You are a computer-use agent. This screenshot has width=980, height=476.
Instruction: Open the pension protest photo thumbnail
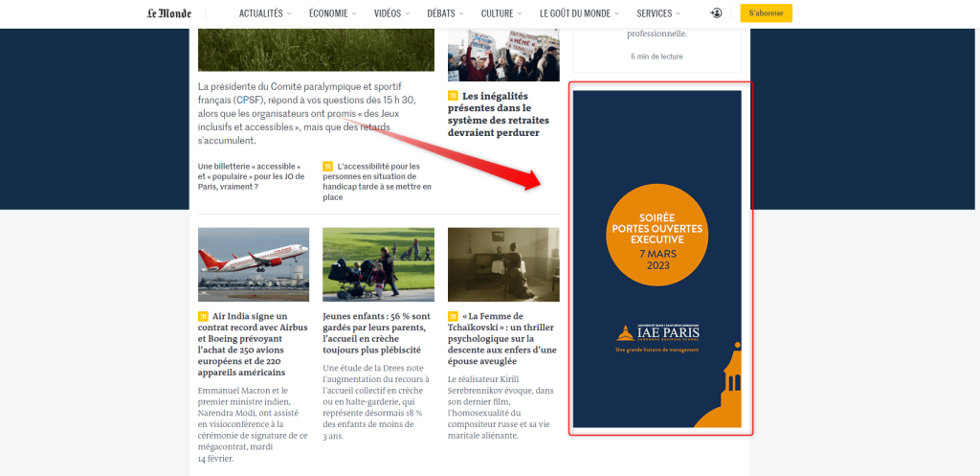point(503,54)
